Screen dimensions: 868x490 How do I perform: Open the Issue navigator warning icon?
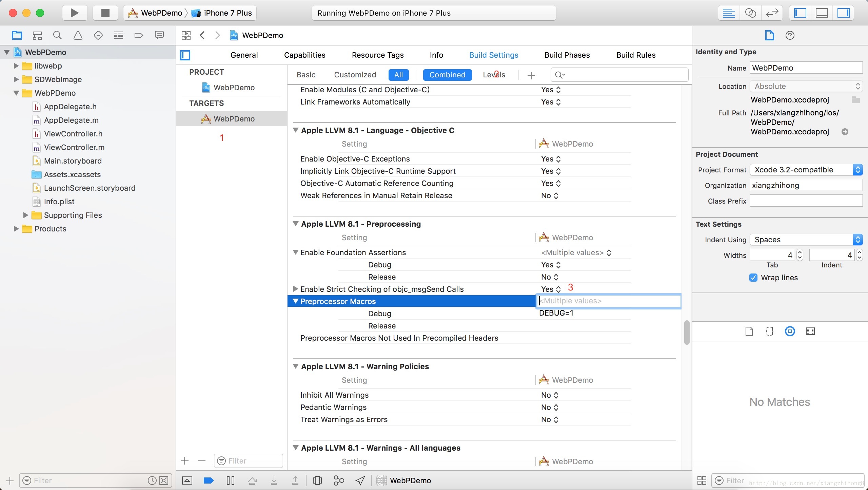click(x=78, y=35)
